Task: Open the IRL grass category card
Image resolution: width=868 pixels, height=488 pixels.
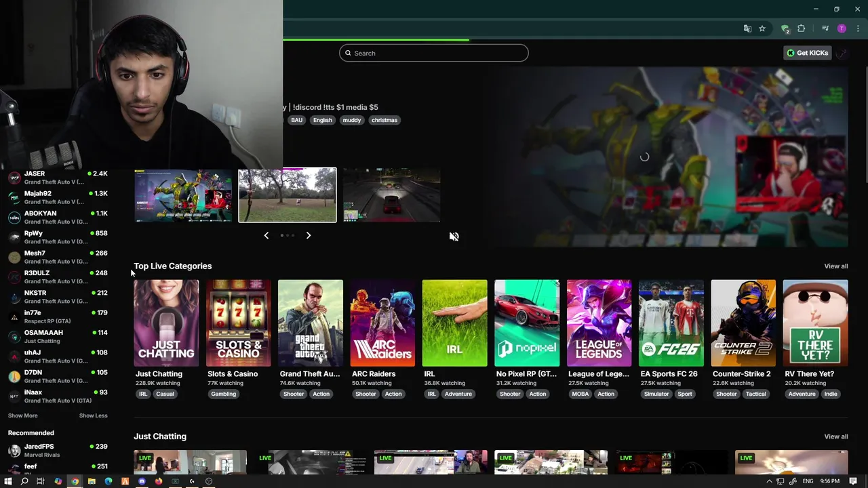Action: 454,323
